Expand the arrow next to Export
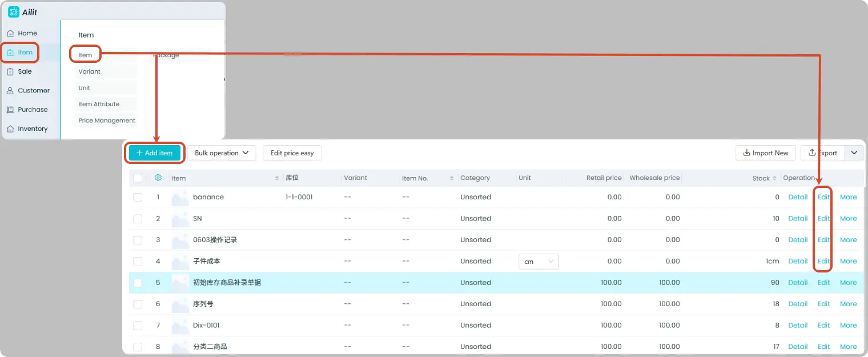The image size is (868, 357). point(854,153)
